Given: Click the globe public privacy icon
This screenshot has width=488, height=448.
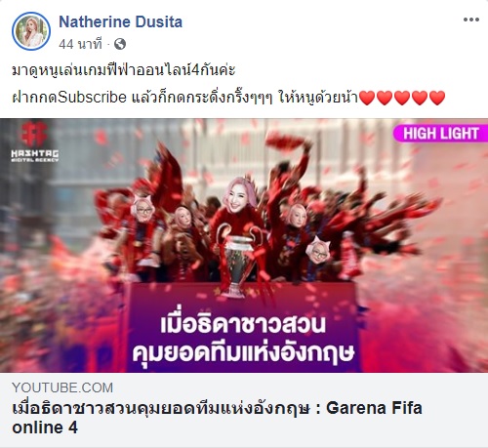Looking at the screenshot, I should pyautogui.click(x=120, y=44).
